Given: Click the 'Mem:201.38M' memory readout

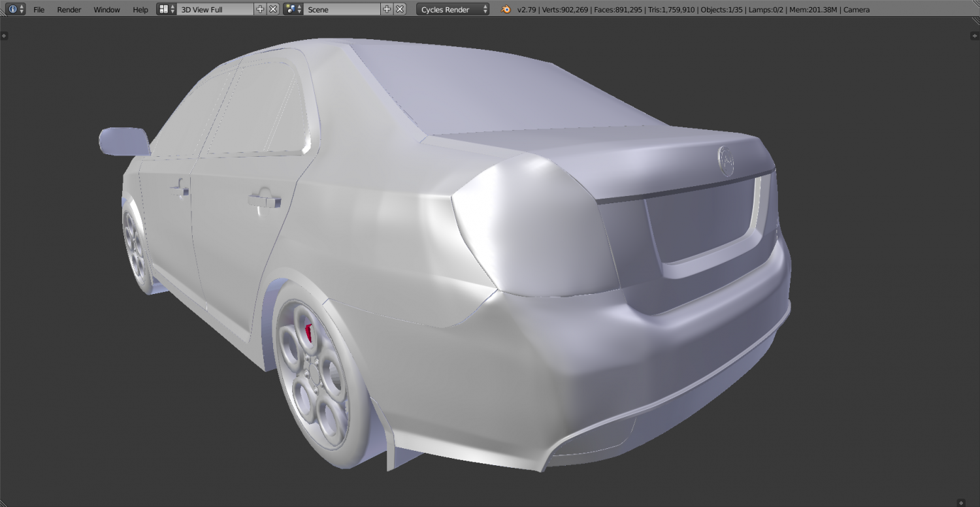Looking at the screenshot, I should pos(813,10).
